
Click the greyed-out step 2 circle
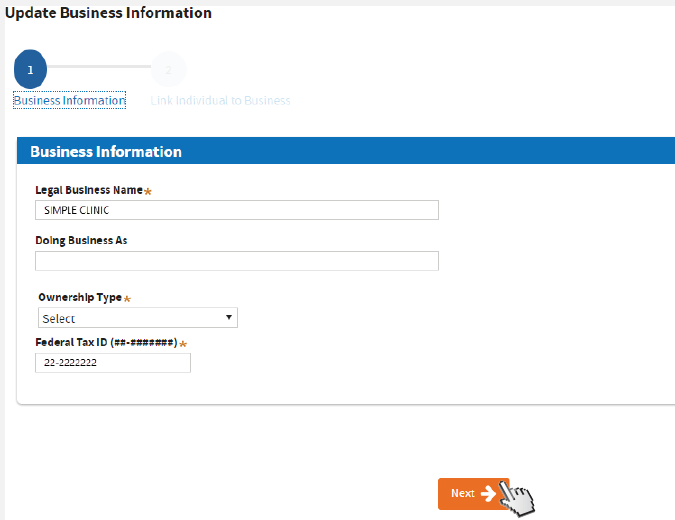(x=168, y=69)
